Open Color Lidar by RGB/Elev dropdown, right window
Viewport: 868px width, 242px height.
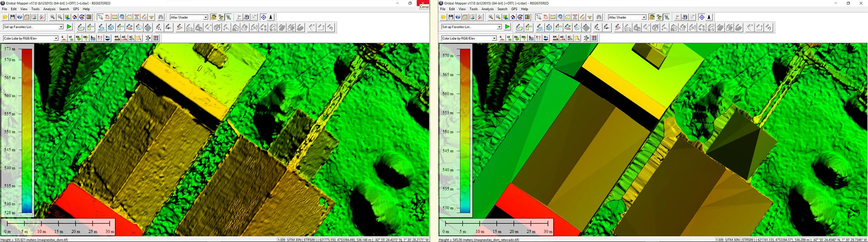pyautogui.click(x=469, y=38)
